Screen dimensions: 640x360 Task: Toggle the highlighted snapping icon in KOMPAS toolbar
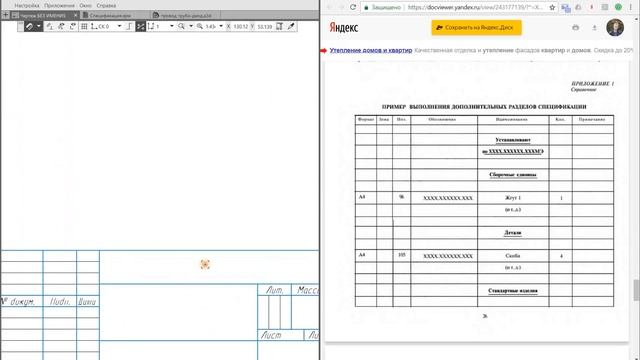141,26
